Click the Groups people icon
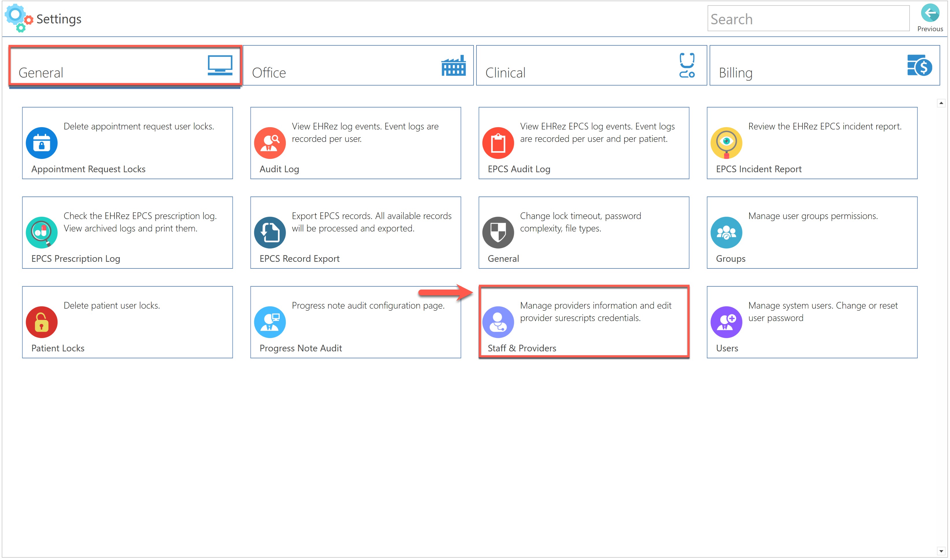 pos(726,232)
